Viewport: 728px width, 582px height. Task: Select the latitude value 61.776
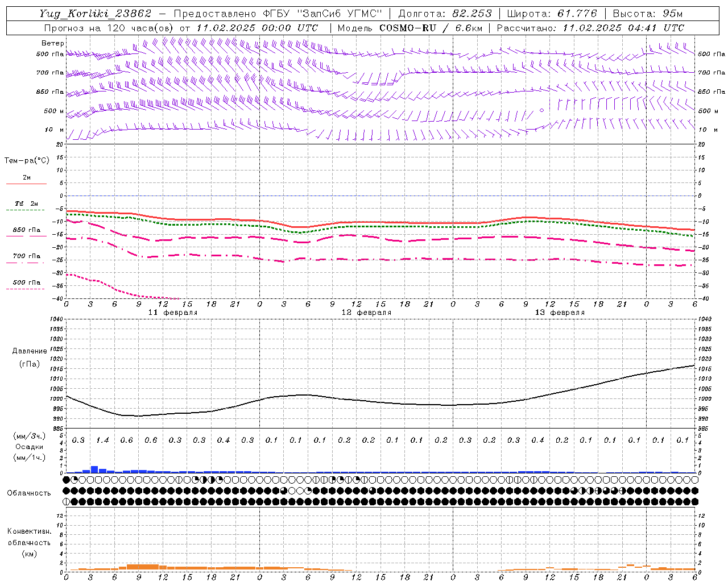(x=577, y=14)
